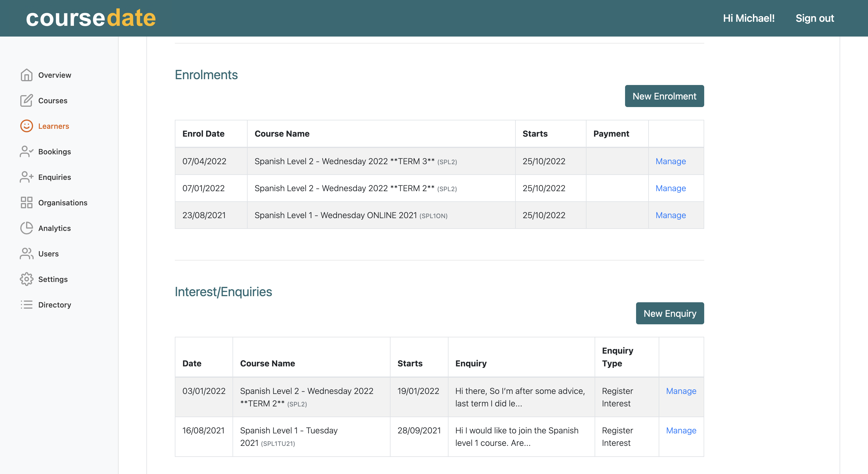Click the Analytics icon in sidebar
This screenshot has height=474, width=868.
pos(26,228)
